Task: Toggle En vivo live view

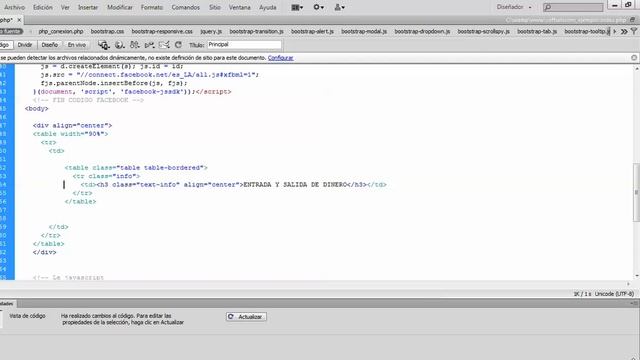Action: pyautogui.click(x=77, y=45)
